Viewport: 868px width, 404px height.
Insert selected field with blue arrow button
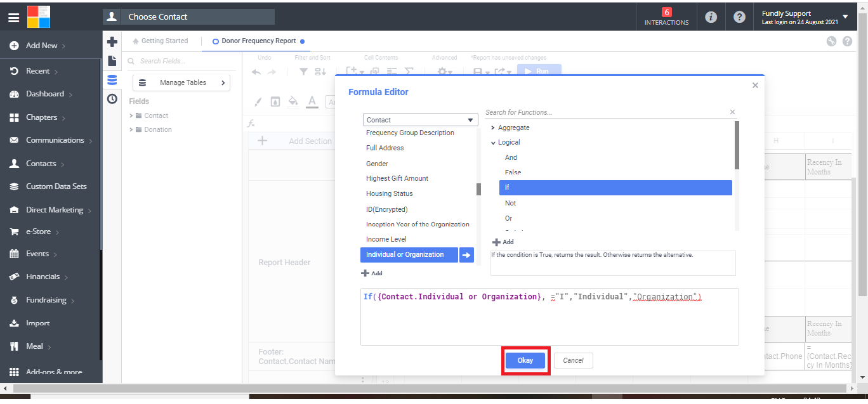466,255
